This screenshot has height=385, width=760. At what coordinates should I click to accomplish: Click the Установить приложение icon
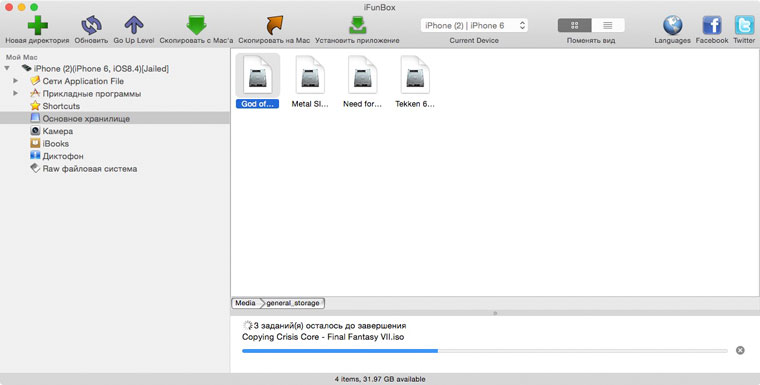click(357, 25)
